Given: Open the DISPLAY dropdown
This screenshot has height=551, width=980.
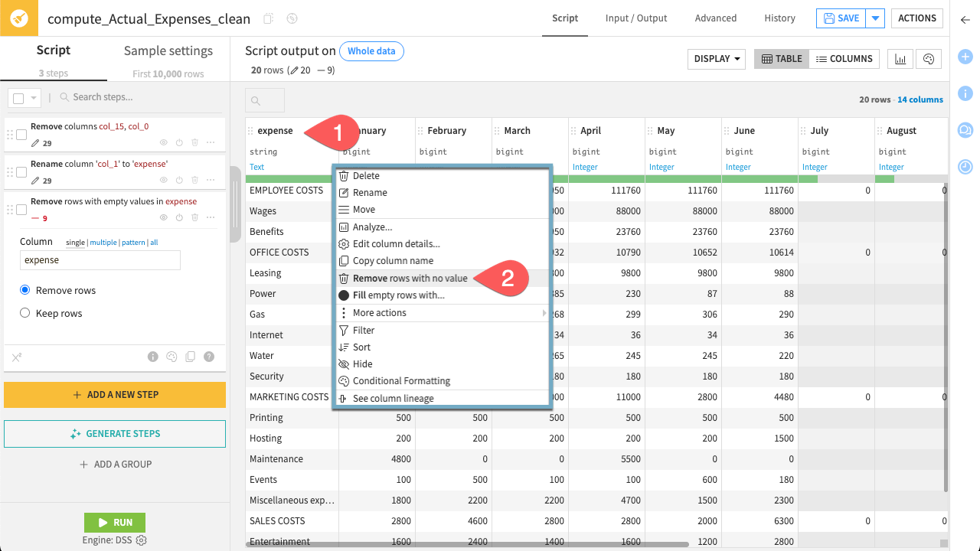Looking at the screenshot, I should point(715,59).
